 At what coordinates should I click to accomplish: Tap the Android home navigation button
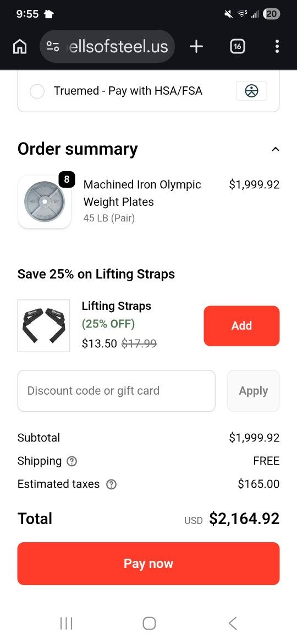coord(149,623)
